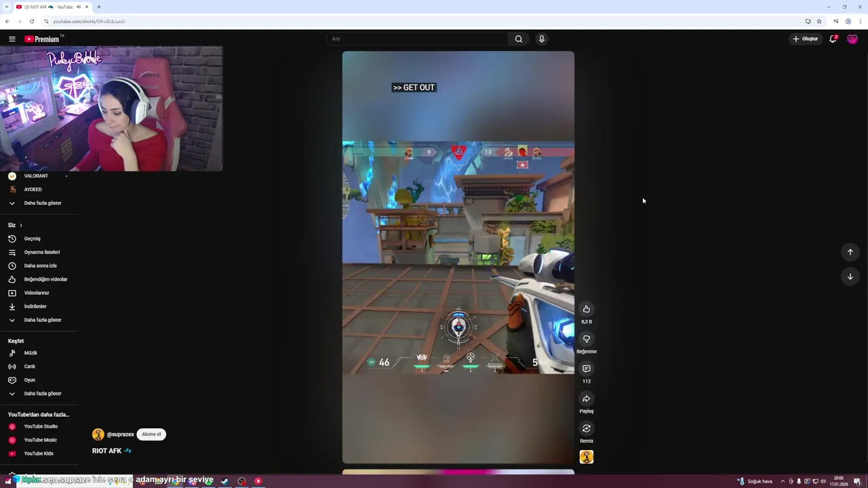Go back with browser back arrow
Screen dimensions: 868x488
click(x=7, y=22)
